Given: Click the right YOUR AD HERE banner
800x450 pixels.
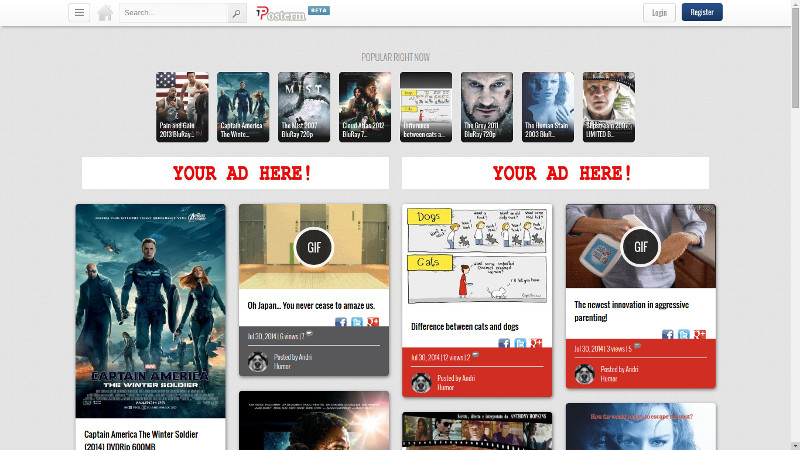Looking at the screenshot, I should pyautogui.click(x=555, y=173).
